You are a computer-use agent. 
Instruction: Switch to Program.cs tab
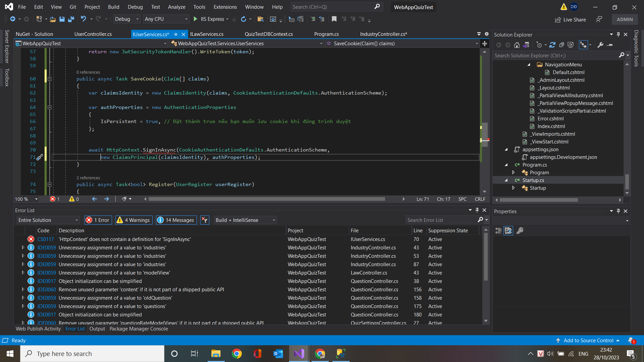(x=326, y=34)
